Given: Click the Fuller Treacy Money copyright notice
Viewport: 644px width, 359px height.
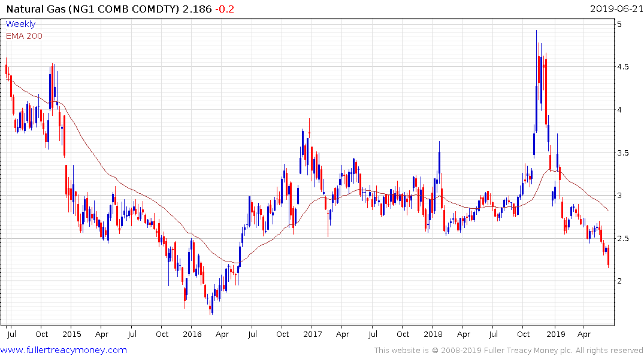Looking at the screenshot, I should point(509,350).
